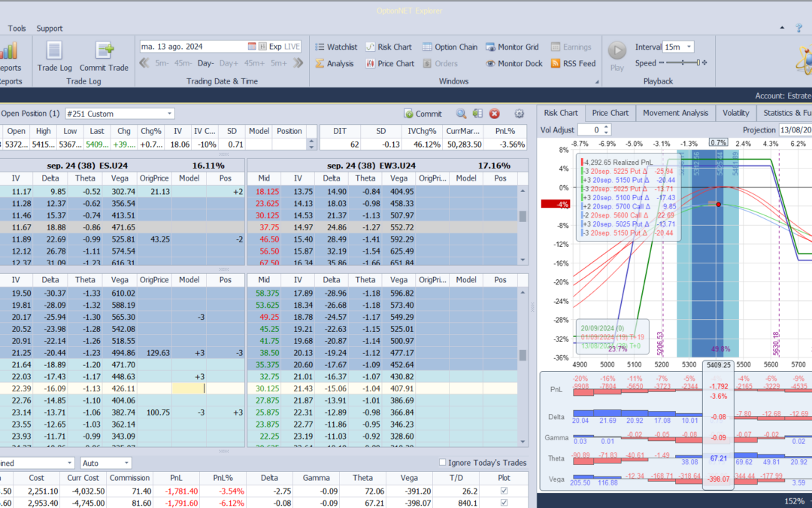Open the Monitor Grid window
This screenshot has width=812, height=508.
coord(512,47)
